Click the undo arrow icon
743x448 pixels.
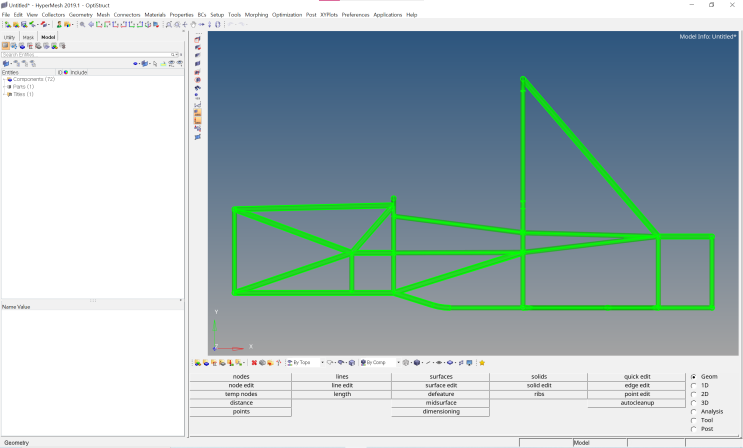pyautogui.click(x=229, y=24)
